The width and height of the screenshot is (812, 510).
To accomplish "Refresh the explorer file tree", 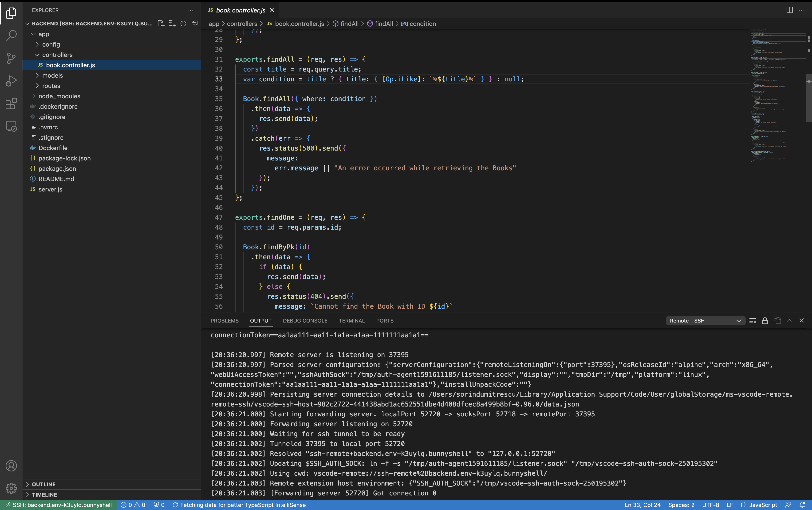I will coord(183,24).
